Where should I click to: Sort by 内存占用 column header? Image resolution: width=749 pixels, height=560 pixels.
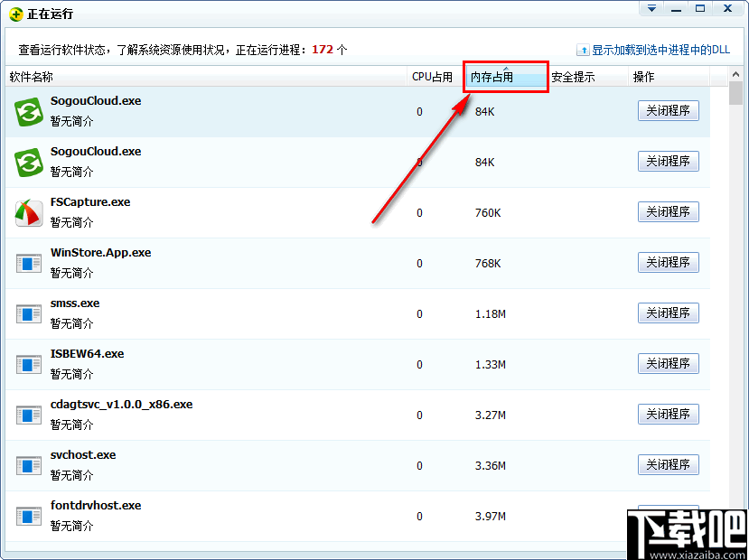(506, 77)
